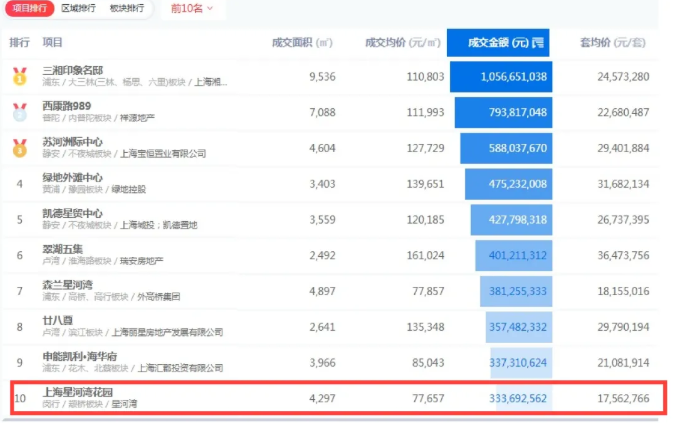Switch to the 区域排行 tab
Screen dimensions: 673x427
click(79, 8)
